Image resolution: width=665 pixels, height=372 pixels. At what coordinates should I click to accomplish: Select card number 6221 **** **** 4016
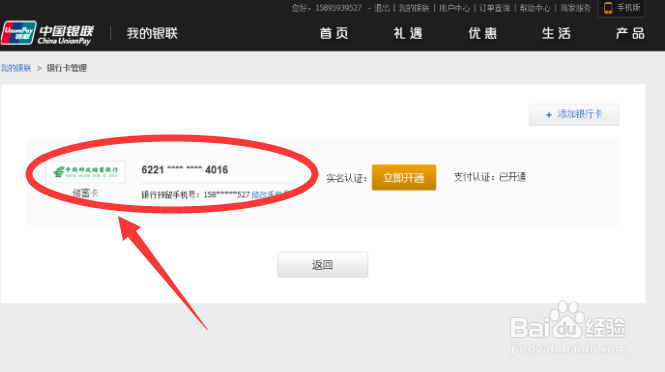point(184,170)
